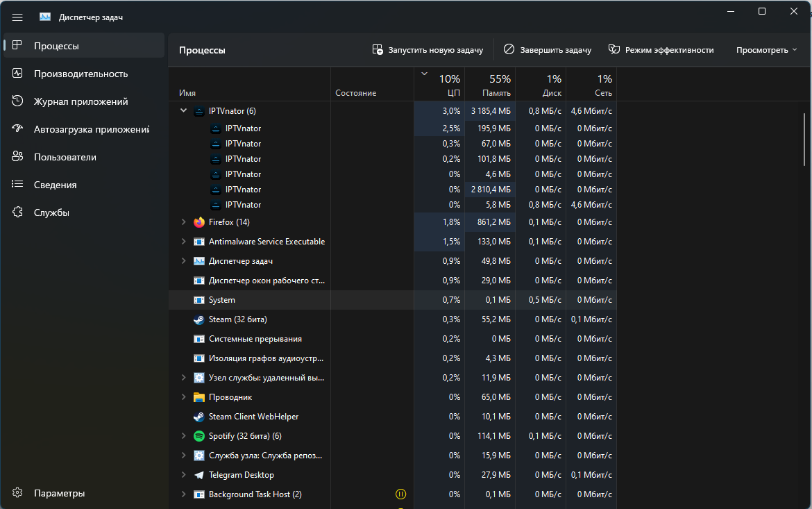Expand Background Task Host (2) group
The width and height of the screenshot is (812, 509).
183,494
